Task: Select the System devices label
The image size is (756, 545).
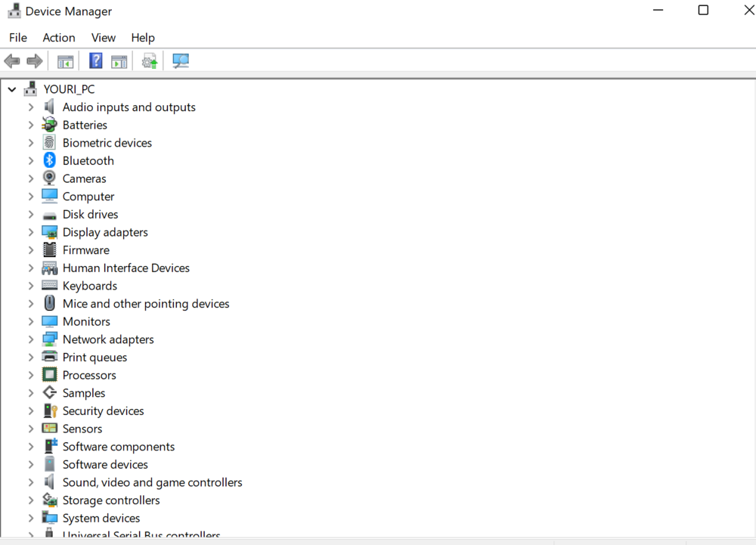Action: [x=101, y=518]
